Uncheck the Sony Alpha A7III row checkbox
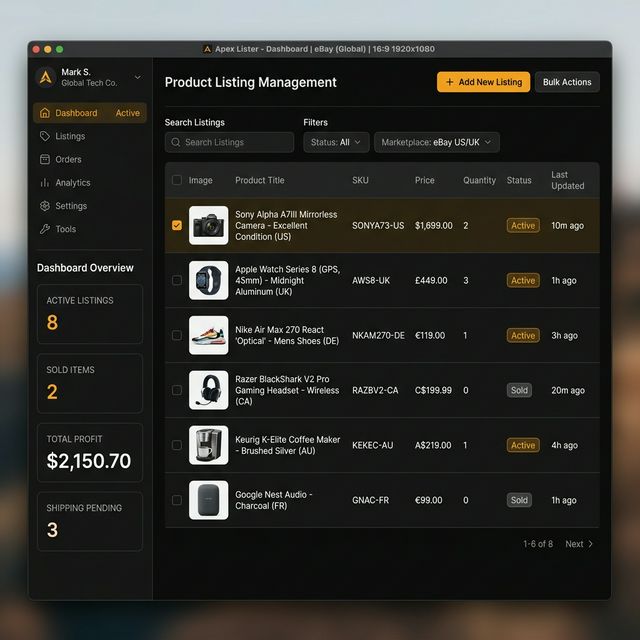The width and height of the screenshot is (640, 640). click(177, 226)
